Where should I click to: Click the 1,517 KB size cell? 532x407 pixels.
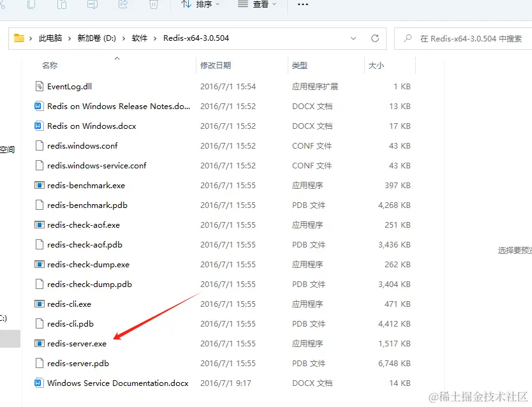(x=395, y=344)
